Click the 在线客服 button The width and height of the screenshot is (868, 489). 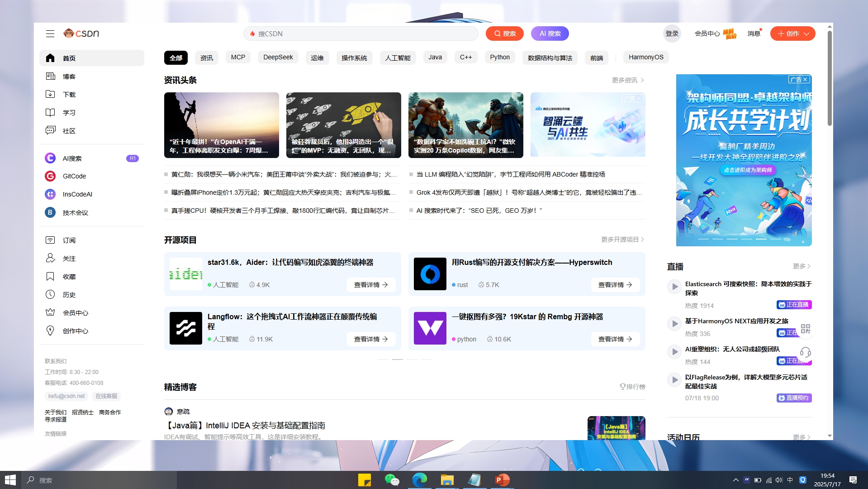[x=106, y=396]
